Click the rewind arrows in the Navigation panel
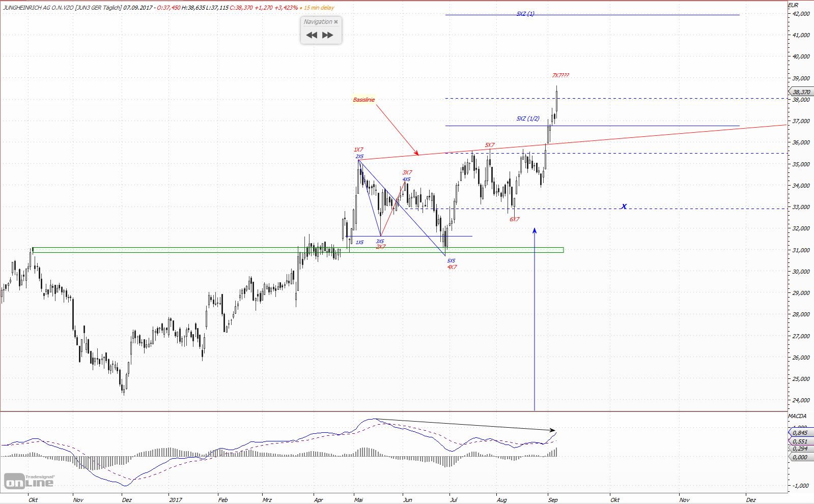Screen dimensions: 814x504 coord(312,35)
